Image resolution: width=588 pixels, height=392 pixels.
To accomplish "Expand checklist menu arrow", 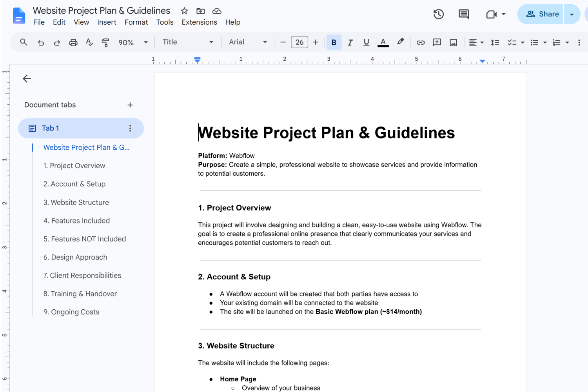I will pyautogui.click(x=523, y=42).
